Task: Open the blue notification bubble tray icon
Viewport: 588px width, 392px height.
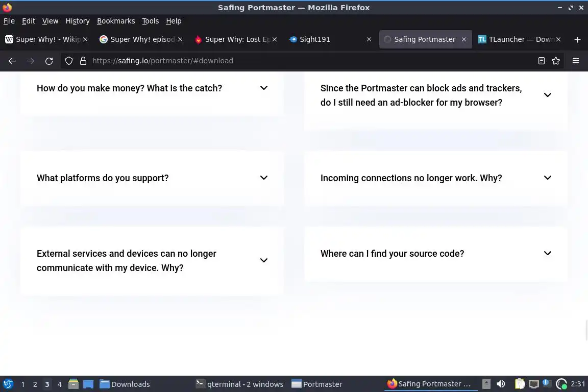Action: [x=547, y=383]
